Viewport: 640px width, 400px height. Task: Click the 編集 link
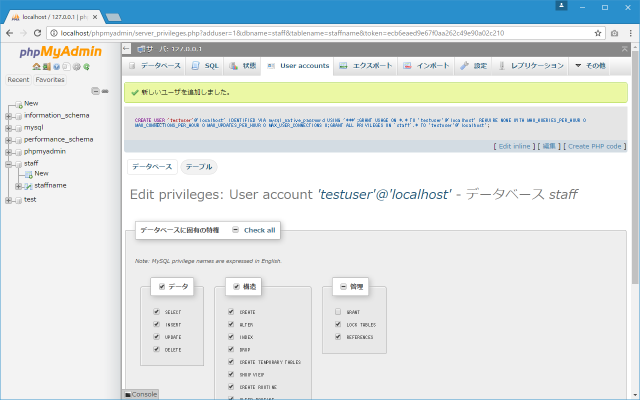point(549,146)
